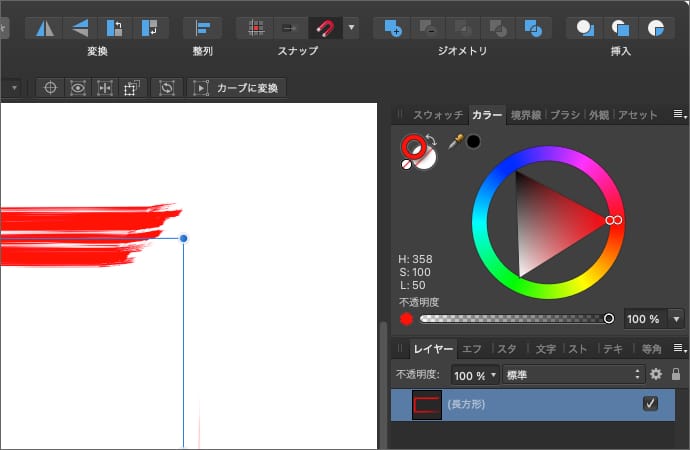Toggle visibility checkbox of 長方形 layer

650,404
